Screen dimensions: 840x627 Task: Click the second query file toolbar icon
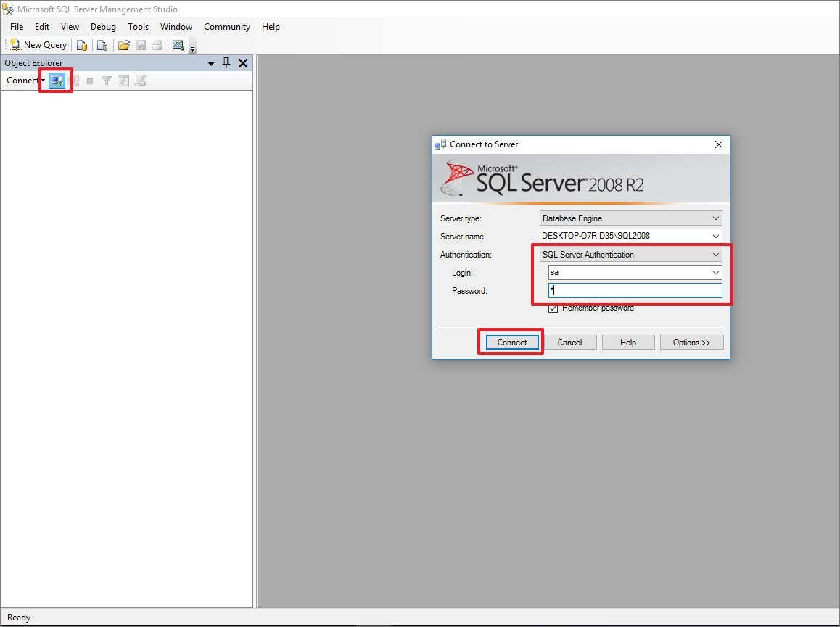pyautogui.click(x=102, y=45)
